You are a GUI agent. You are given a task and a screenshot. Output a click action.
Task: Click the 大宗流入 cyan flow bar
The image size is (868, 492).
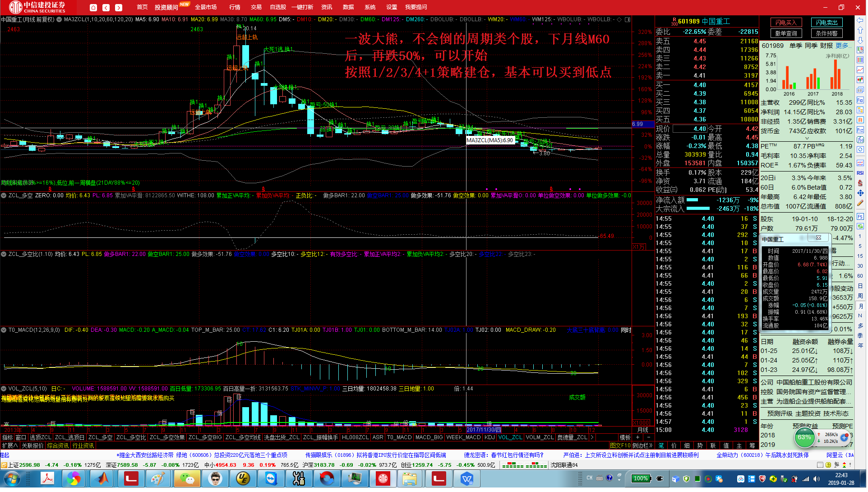(698, 209)
